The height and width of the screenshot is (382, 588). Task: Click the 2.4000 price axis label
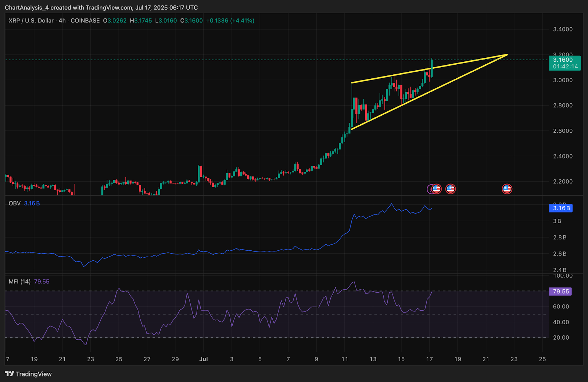point(563,156)
